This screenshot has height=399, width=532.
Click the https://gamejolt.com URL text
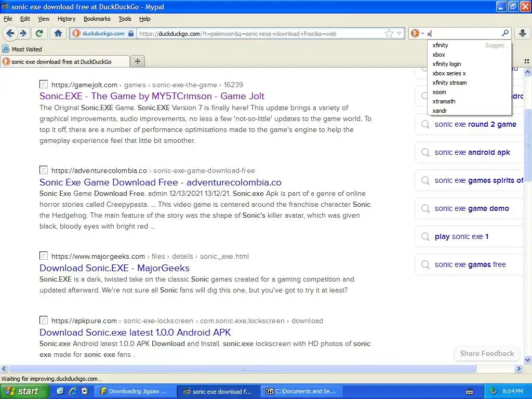pos(84,85)
